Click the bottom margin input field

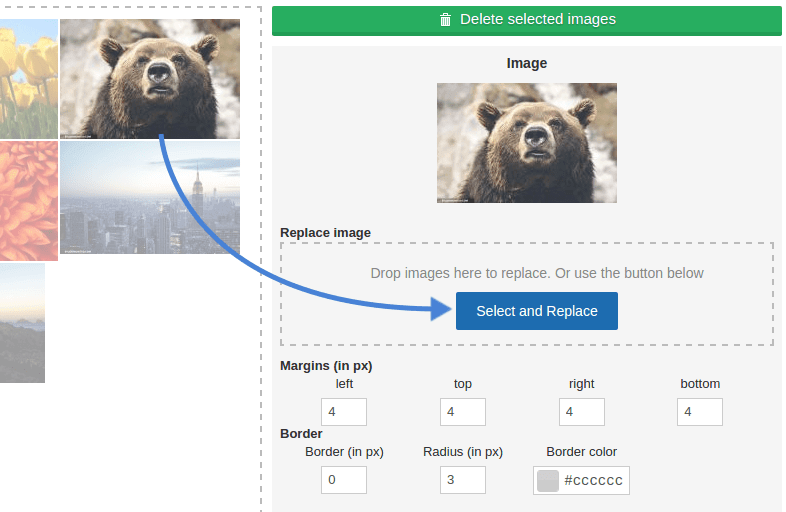(700, 412)
